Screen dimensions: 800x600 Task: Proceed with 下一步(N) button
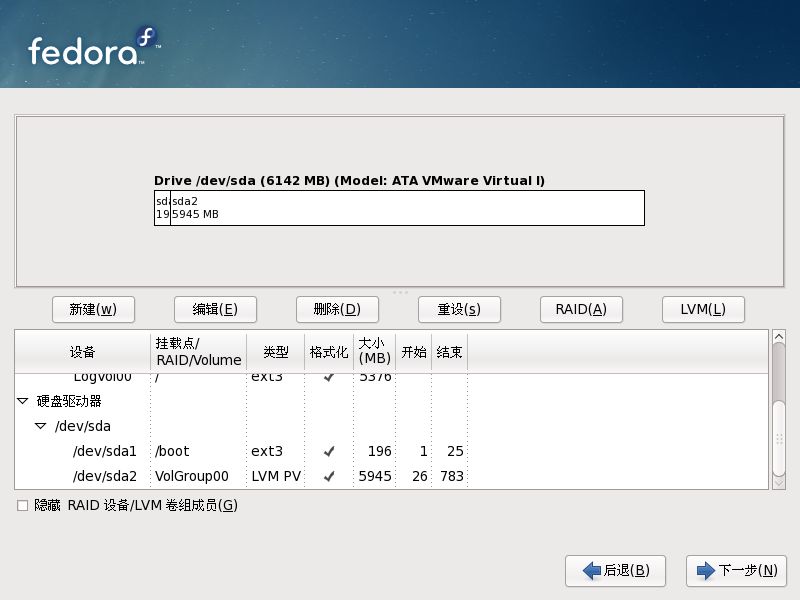[x=736, y=570]
